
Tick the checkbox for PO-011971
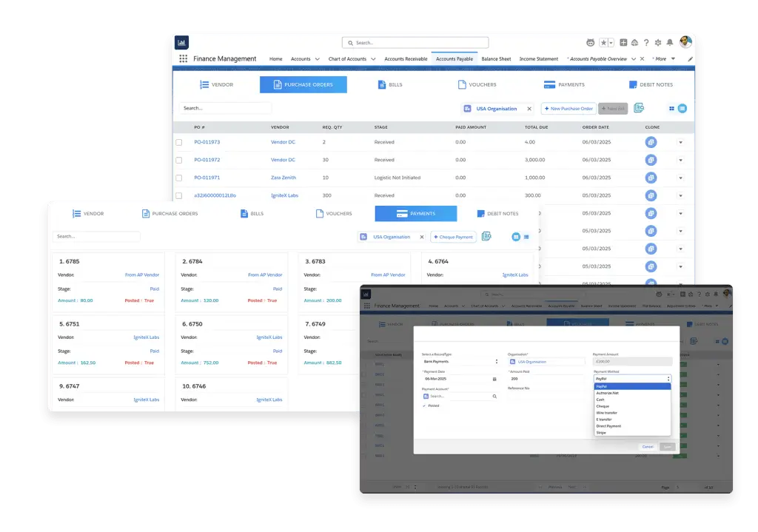(x=179, y=178)
